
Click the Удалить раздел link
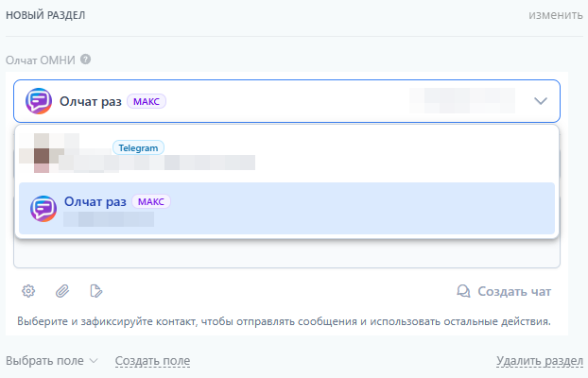point(540,361)
